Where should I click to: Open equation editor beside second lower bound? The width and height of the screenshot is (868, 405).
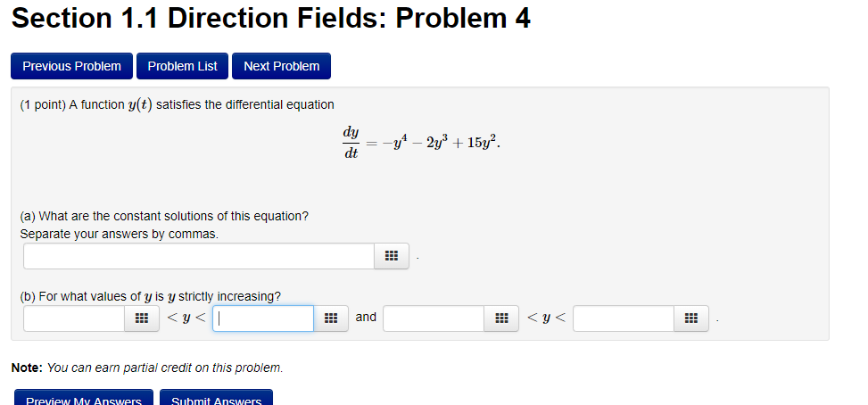(x=501, y=318)
